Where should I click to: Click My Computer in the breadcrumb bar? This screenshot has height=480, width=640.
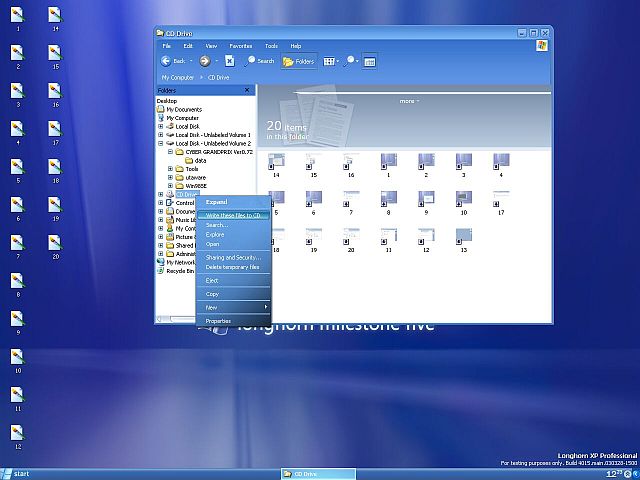[178, 76]
